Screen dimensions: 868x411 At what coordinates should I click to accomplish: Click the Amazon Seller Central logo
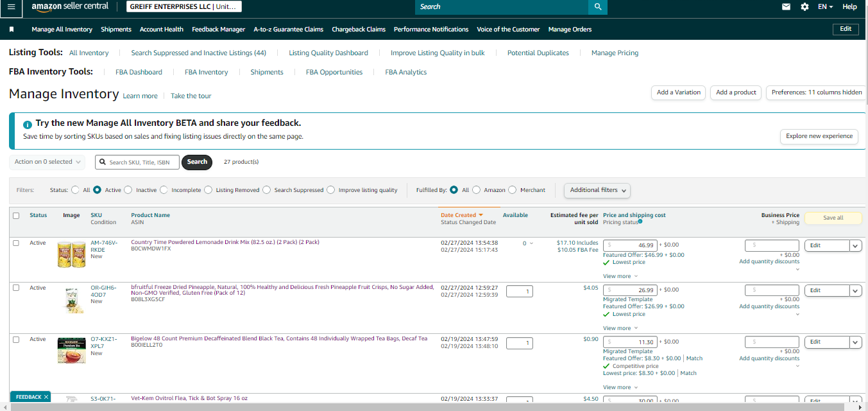[x=70, y=6]
